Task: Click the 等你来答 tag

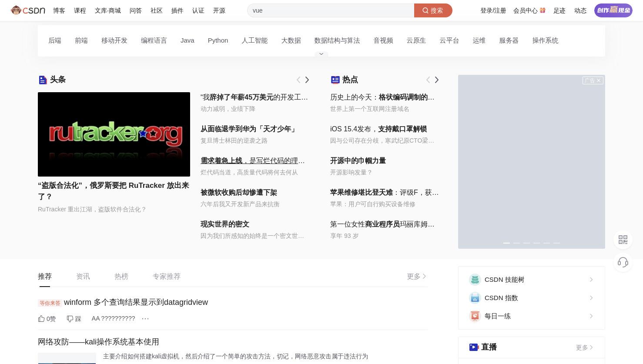Action: [x=50, y=303]
